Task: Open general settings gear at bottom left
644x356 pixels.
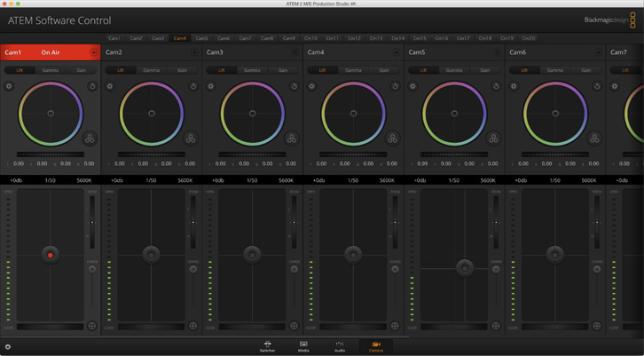Action: (x=8, y=347)
